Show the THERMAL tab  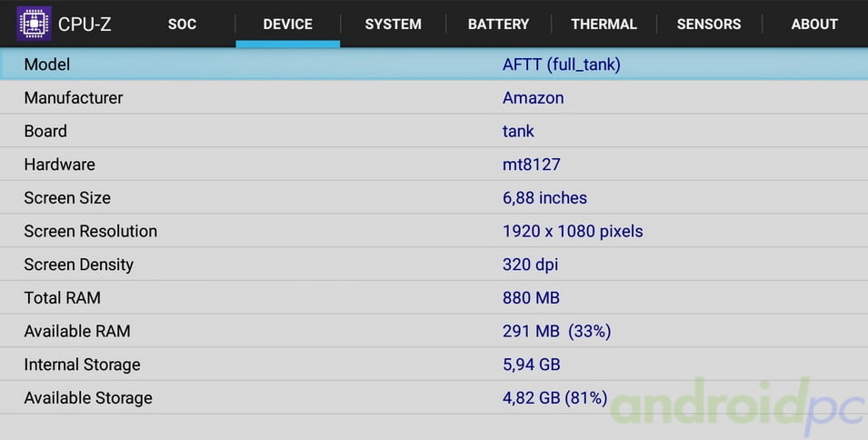pyautogui.click(x=604, y=25)
